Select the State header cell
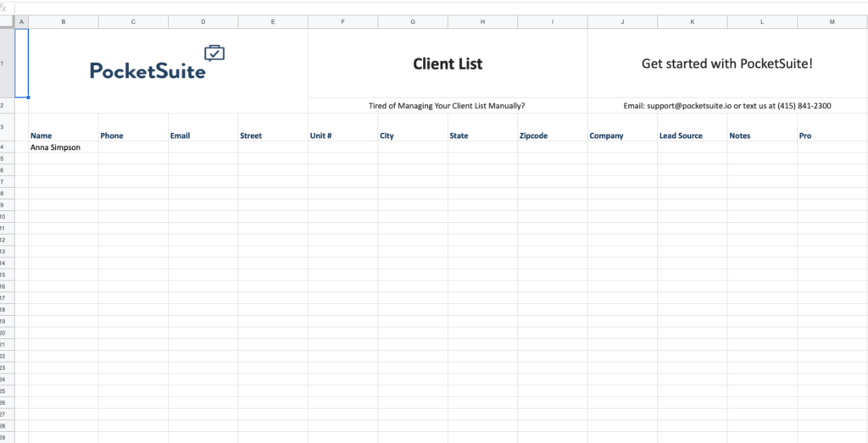Image resolution: width=868 pixels, height=443 pixels. click(x=482, y=127)
